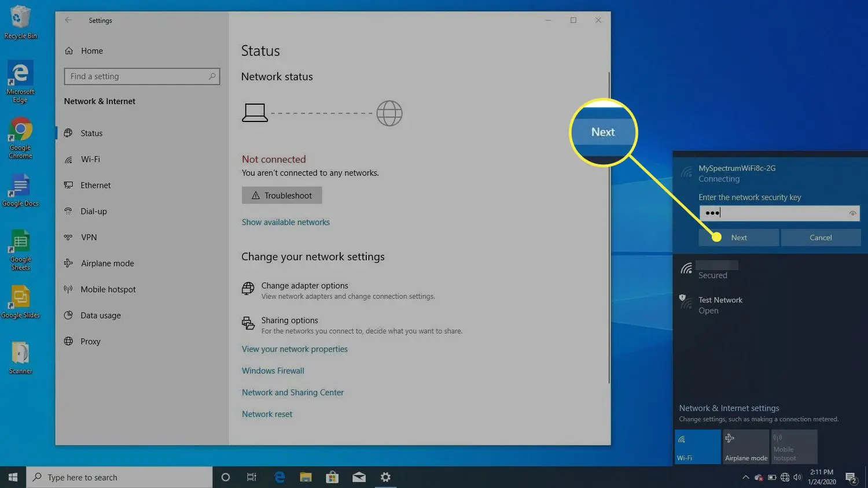Open Network and Sharing Center
This screenshot has height=488, width=868.
tap(292, 393)
